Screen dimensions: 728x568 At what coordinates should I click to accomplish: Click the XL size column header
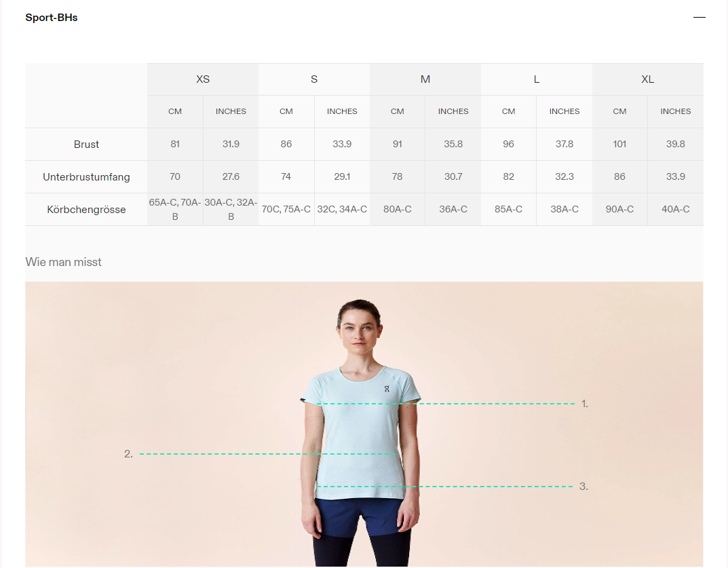[648, 79]
